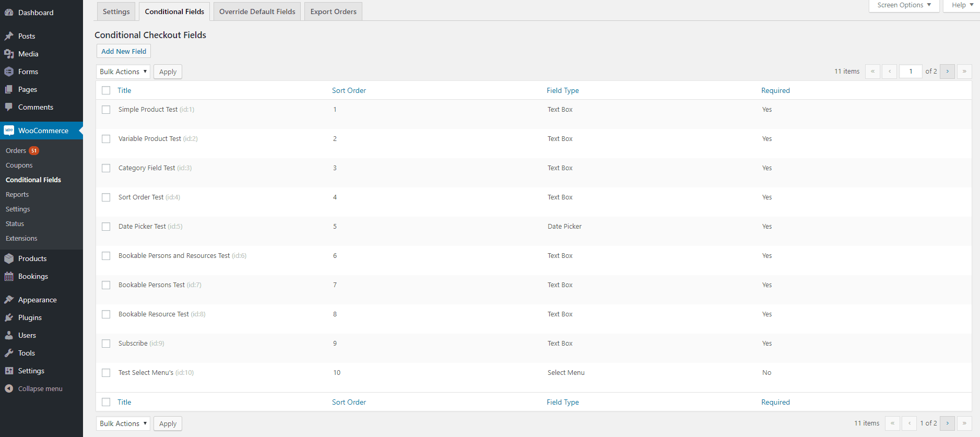Open the Export Orders tab
Screen dimensions: 980x437
(x=333, y=11)
